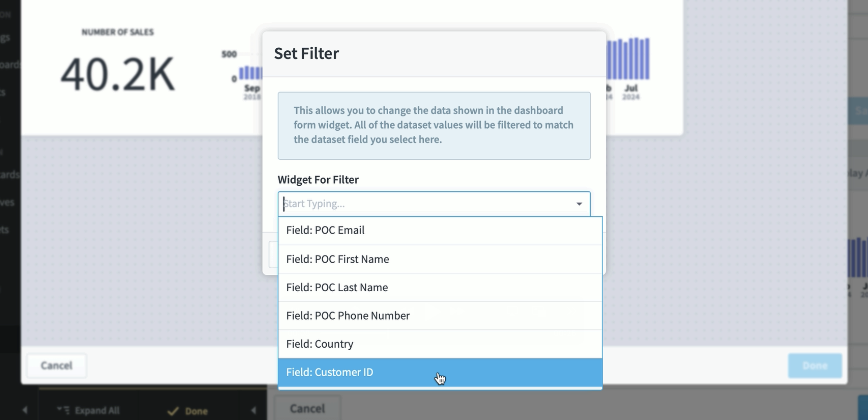Click the Cancel button at bottom left
Viewport: 868px width, 420px height.
click(x=57, y=365)
